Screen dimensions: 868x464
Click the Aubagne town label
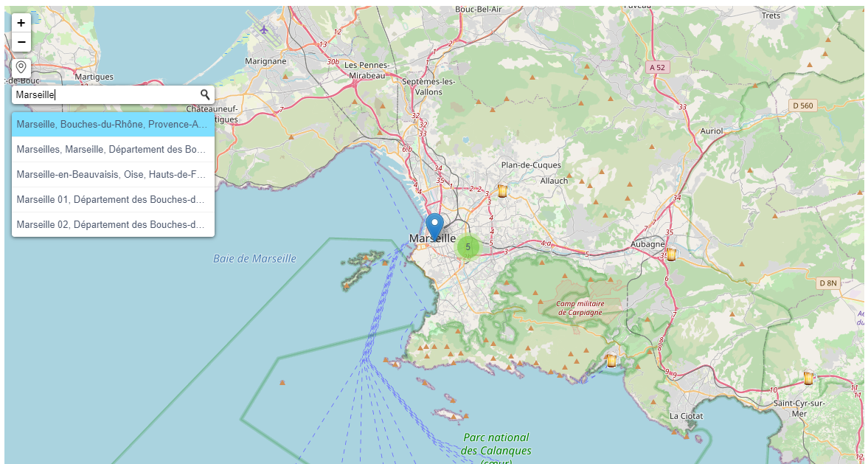[x=647, y=243]
